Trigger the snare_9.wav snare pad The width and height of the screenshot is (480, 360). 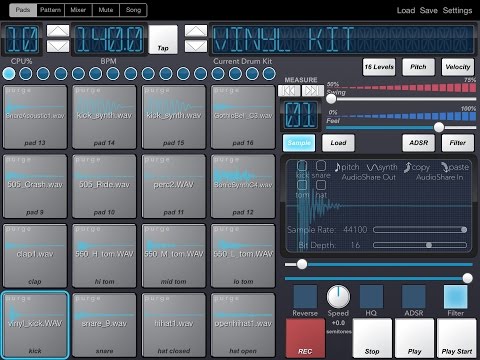click(104, 325)
